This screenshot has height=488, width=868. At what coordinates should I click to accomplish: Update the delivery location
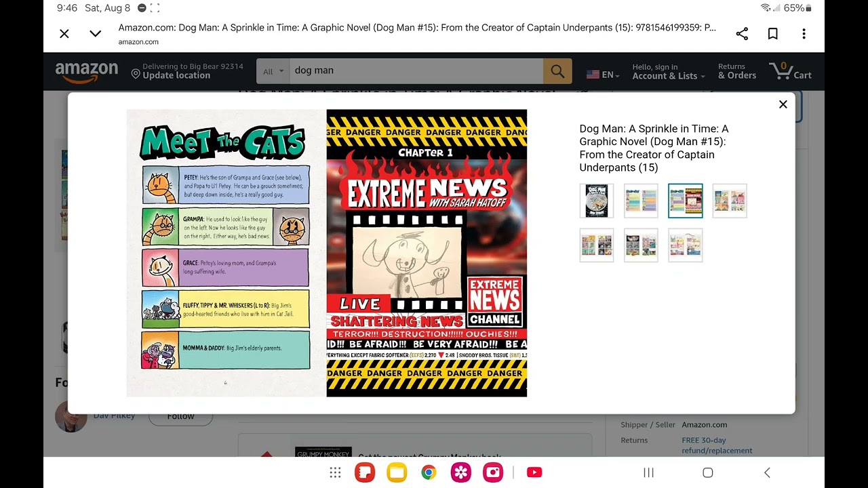186,71
